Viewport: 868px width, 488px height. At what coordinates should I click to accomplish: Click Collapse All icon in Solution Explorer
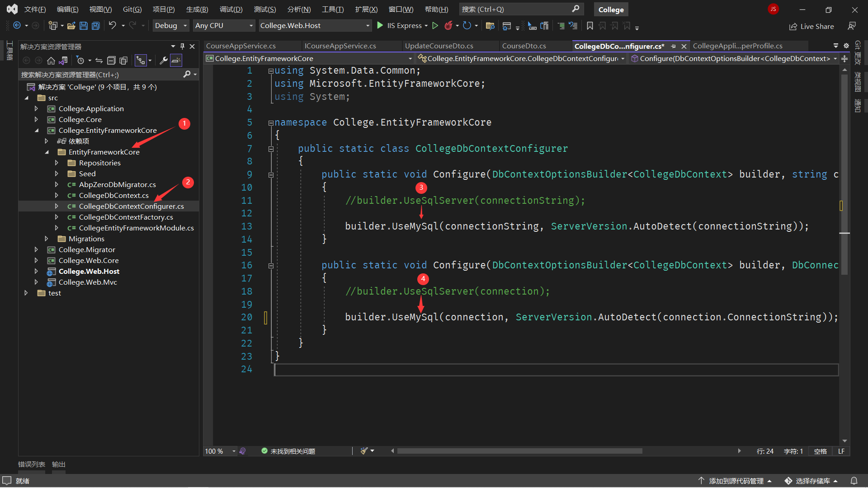tap(111, 60)
